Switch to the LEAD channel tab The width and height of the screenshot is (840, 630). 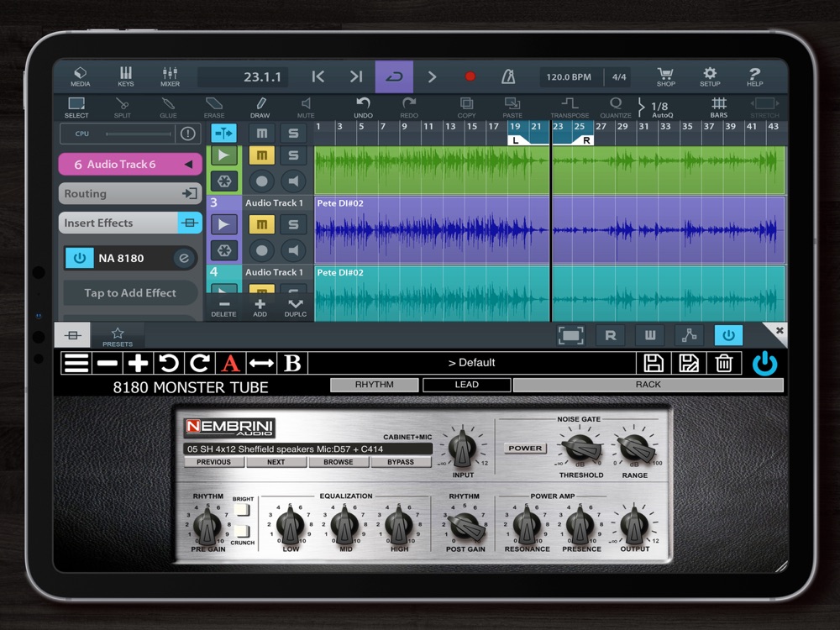tap(466, 385)
